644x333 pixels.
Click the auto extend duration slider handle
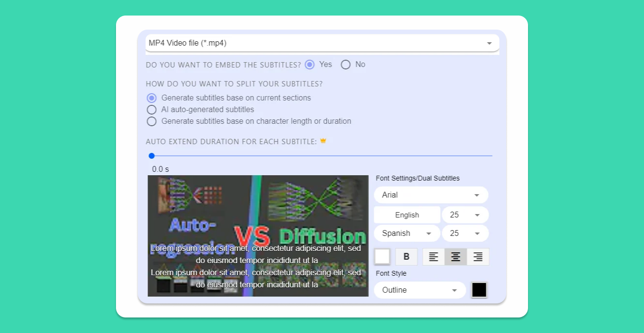151,156
